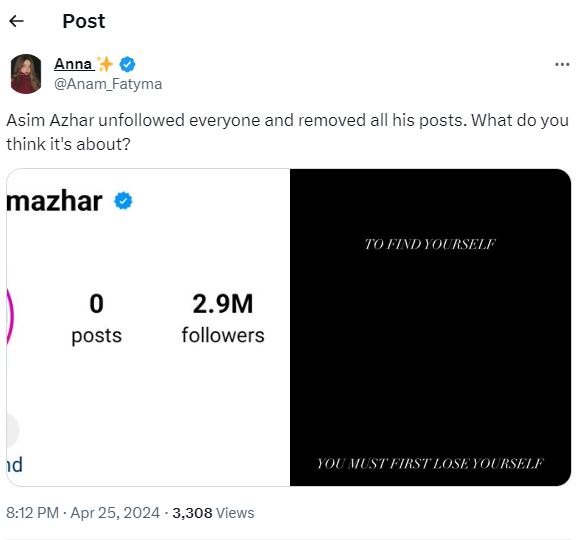Open the Instagram profile screenshot image
587x540 pixels.
(x=148, y=327)
